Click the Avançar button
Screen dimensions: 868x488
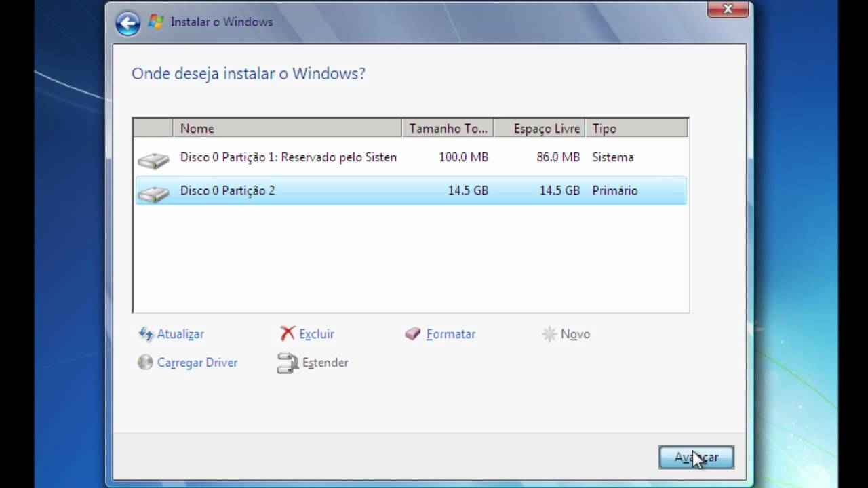click(696, 457)
